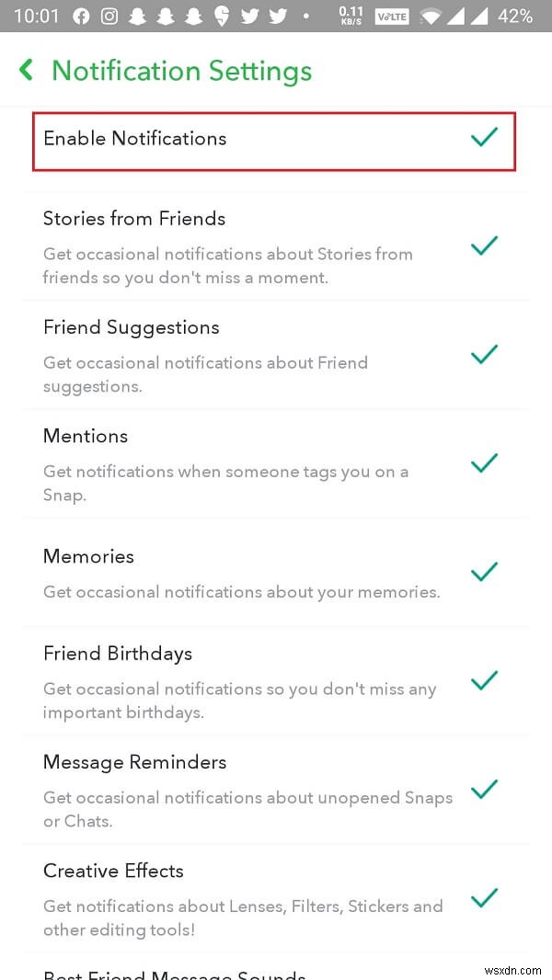This screenshot has height=980, width=552.
Task: Turn off Mentions notifications
Action: pyautogui.click(x=484, y=463)
